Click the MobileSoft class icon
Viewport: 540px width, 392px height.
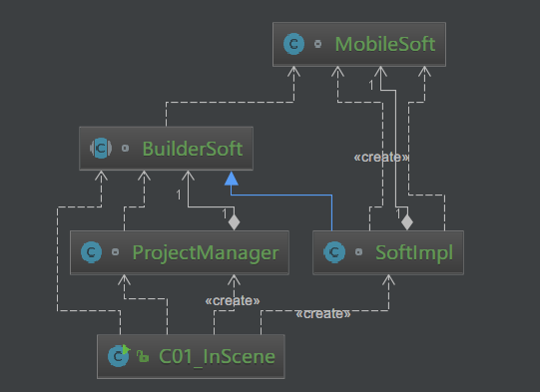293,44
